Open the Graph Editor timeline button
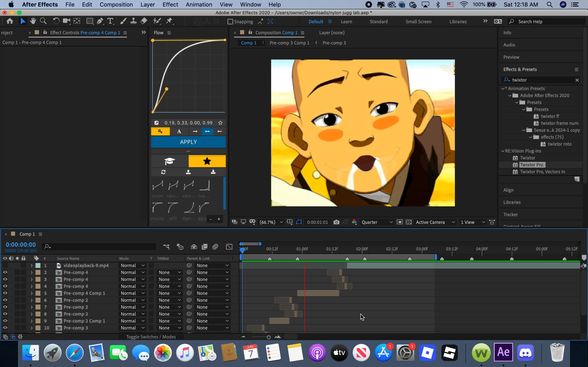 (229, 247)
